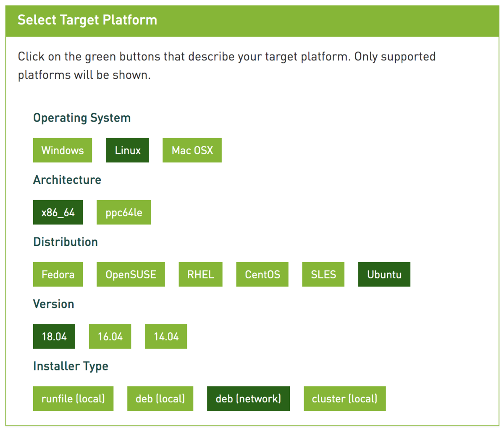
Task: Choose the Linux operating system button
Action: click(x=127, y=150)
